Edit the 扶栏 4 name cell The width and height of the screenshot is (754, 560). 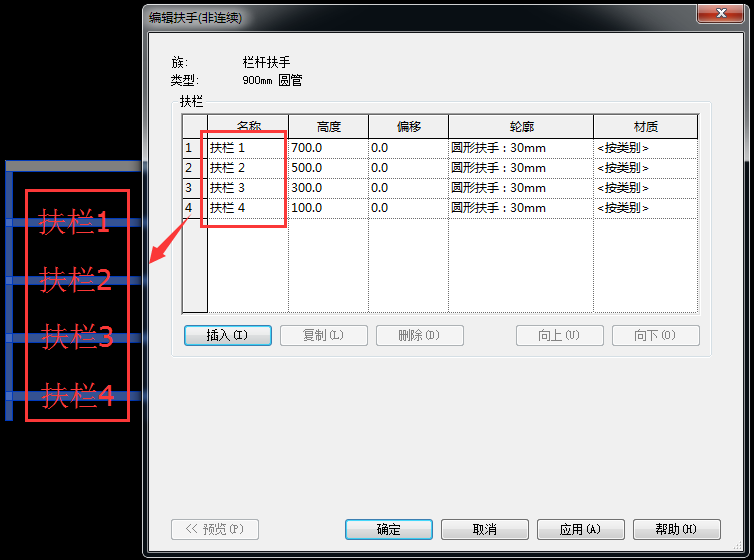click(246, 208)
